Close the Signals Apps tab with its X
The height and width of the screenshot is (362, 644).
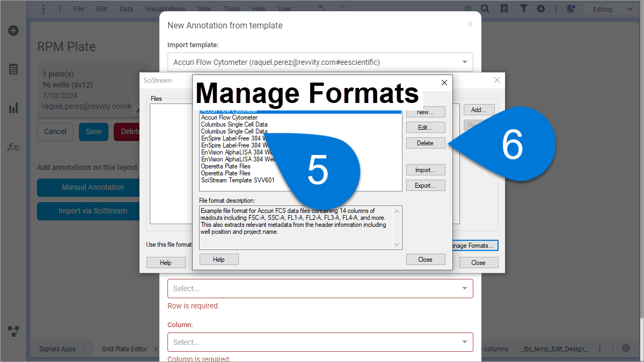[x=84, y=349]
